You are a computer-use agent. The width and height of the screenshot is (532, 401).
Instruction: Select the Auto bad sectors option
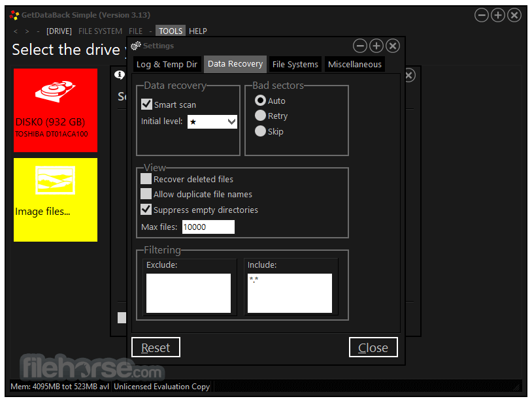(260, 101)
